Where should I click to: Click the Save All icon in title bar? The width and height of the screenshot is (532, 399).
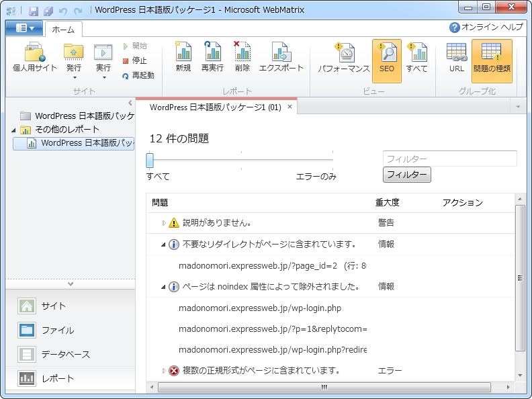(48, 11)
